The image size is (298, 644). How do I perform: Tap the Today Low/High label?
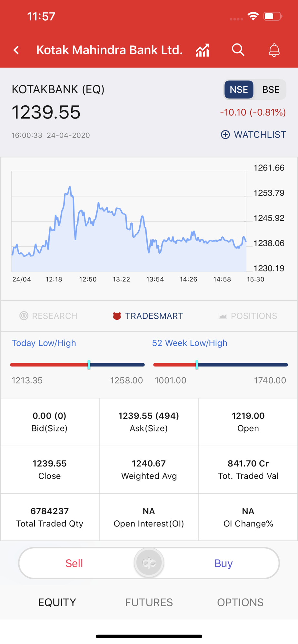coord(44,343)
